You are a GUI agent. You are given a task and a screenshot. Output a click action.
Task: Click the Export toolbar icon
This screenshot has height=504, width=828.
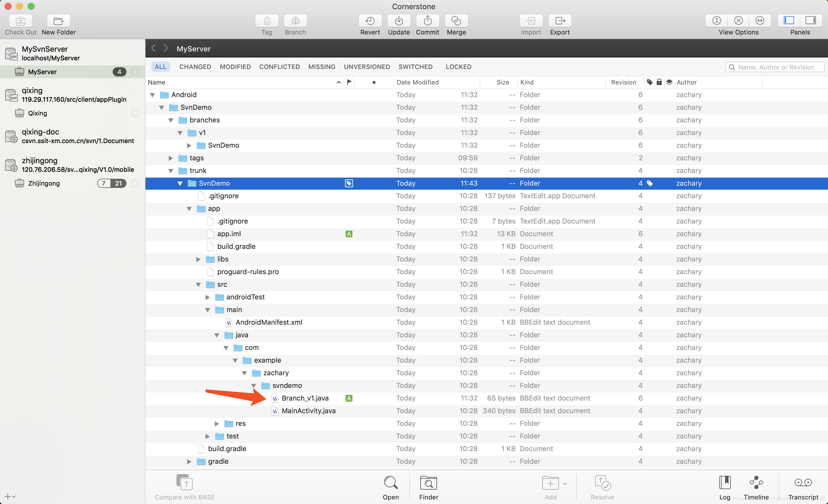click(x=560, y=21)
